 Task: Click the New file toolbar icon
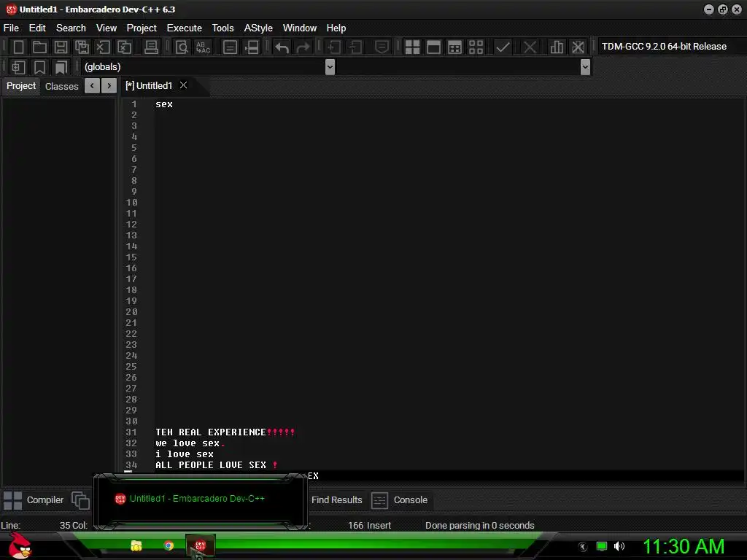coord(18,47)
